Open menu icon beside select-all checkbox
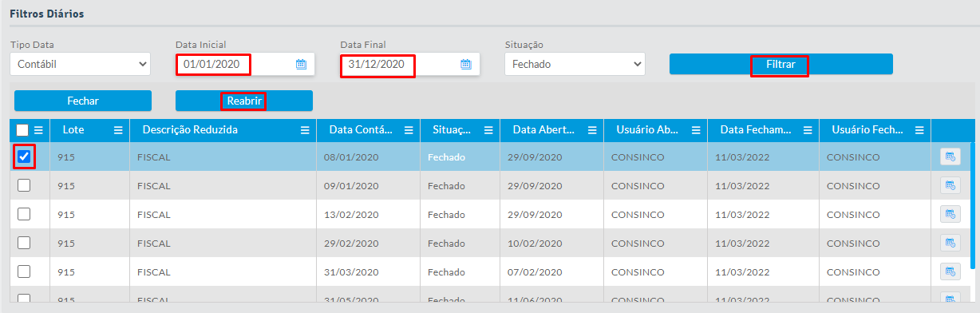 38,130
